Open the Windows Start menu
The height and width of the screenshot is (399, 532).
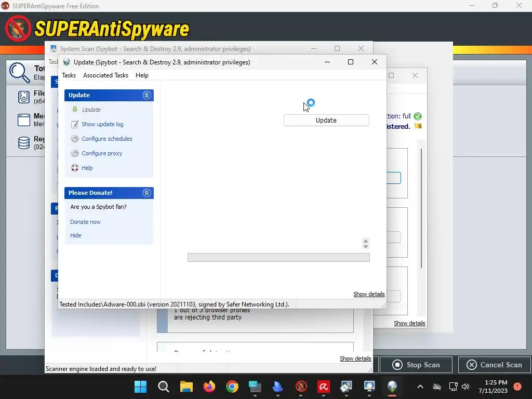pos(140,387)
